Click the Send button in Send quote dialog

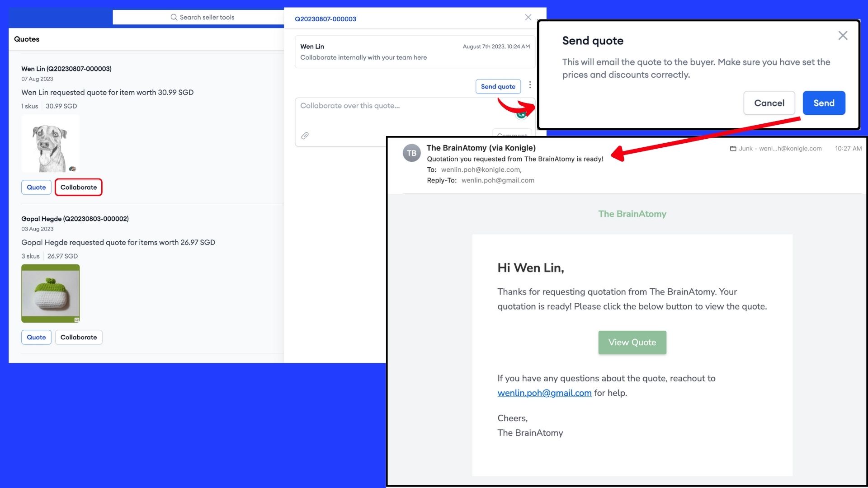tap(824, 103)
